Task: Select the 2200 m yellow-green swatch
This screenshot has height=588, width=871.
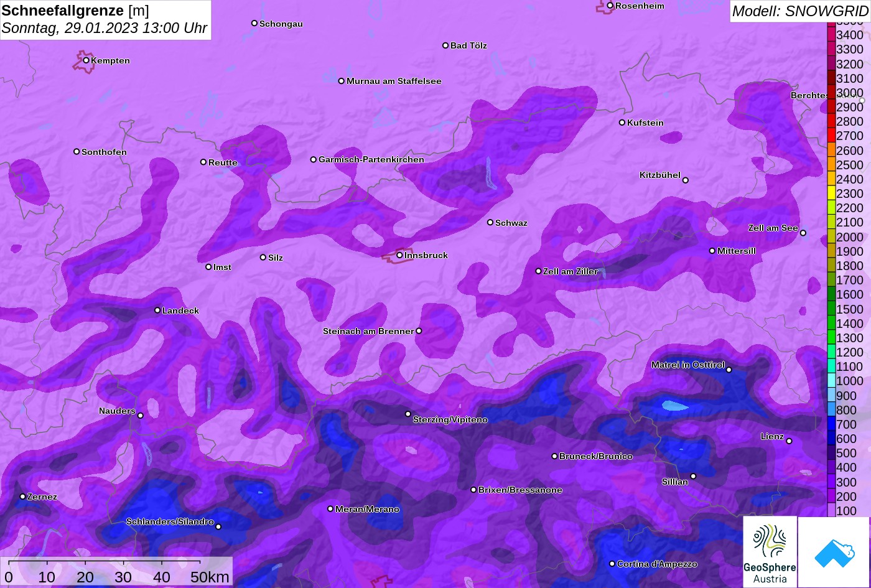Action: tap(831, 208)
